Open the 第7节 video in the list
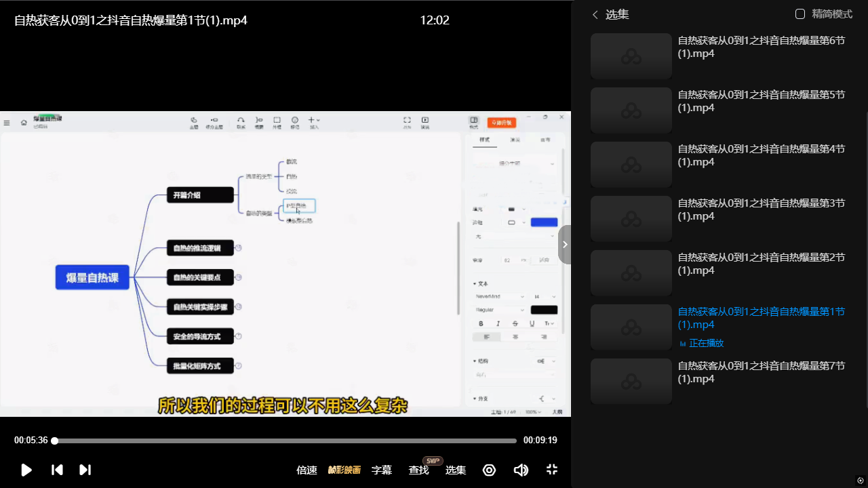 [x=761, y=372]
